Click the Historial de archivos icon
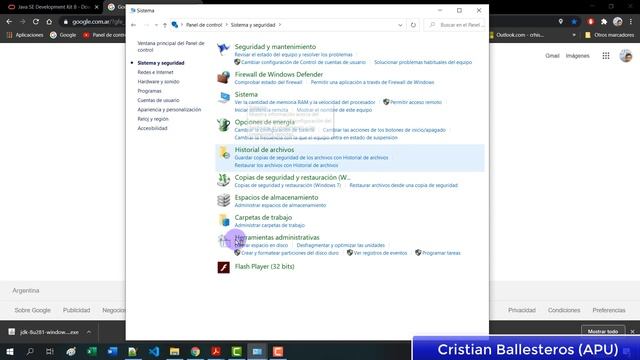The image size is (640, 360). coord(223,152)
